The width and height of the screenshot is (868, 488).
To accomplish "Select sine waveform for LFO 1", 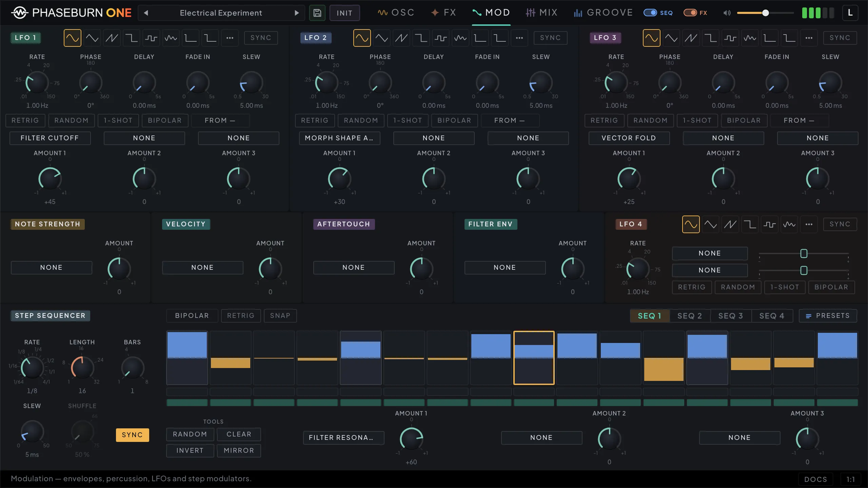I will (72, 38).
